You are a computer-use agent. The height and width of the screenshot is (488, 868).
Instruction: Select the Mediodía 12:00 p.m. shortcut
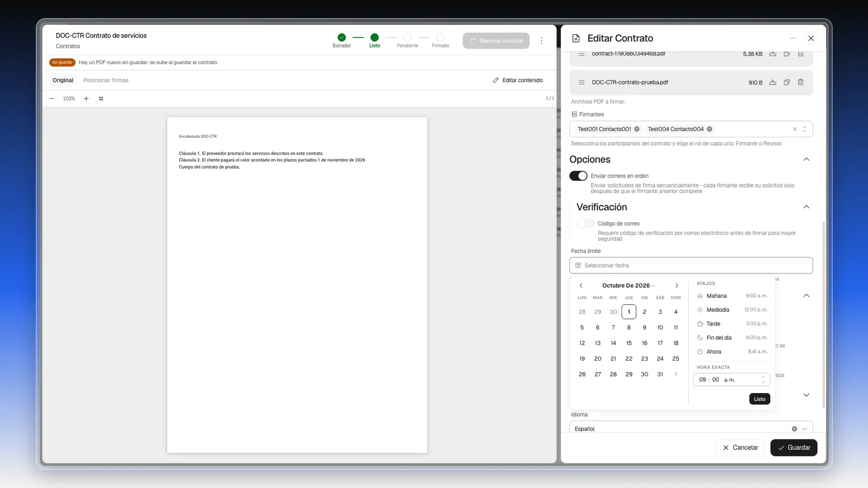click(732, 310)
